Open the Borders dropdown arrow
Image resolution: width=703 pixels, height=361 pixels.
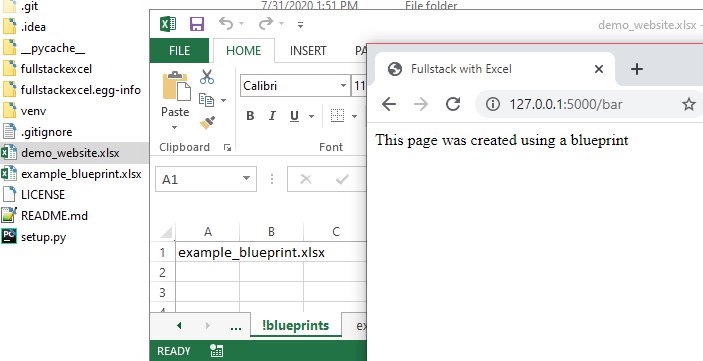(x=354, y=117)
